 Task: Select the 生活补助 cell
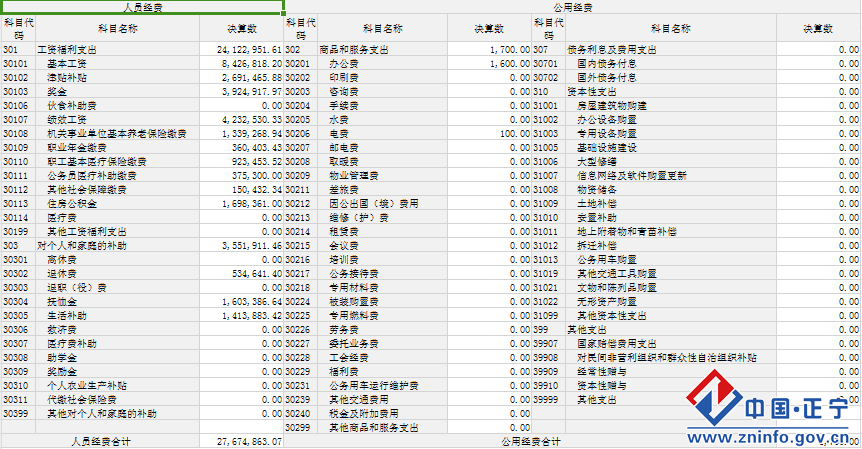[118, 316]
